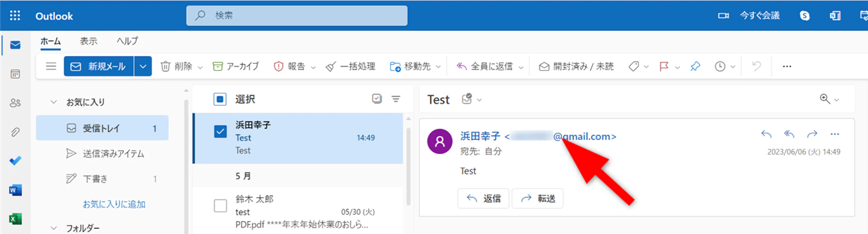Click the 検索 search field
This screenshot has height=234, width=868.
coord(297,16)
